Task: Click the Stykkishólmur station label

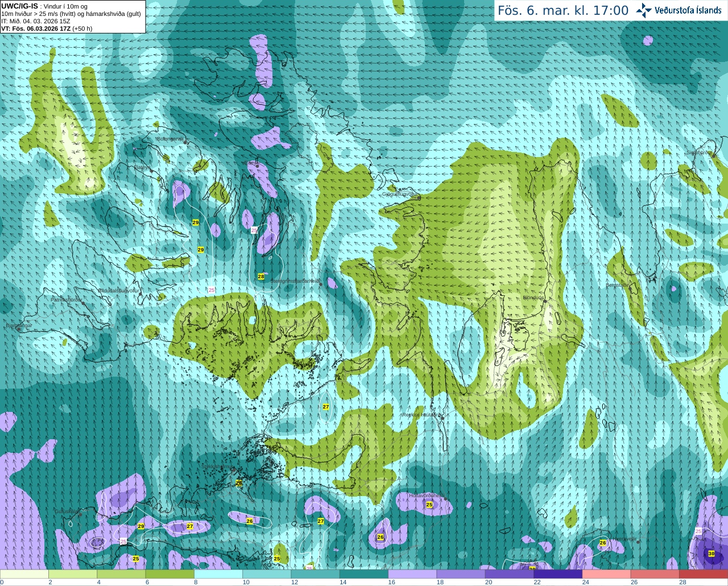Action: [217, 467]
